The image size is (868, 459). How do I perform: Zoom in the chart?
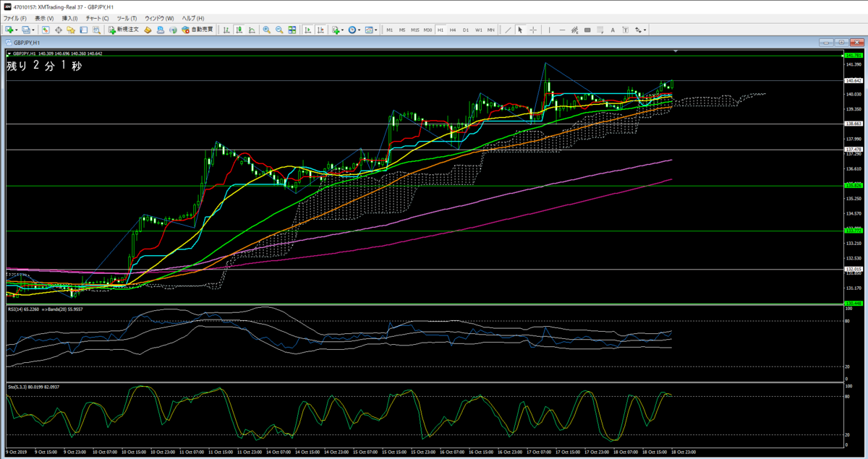[x=266, y=30]
